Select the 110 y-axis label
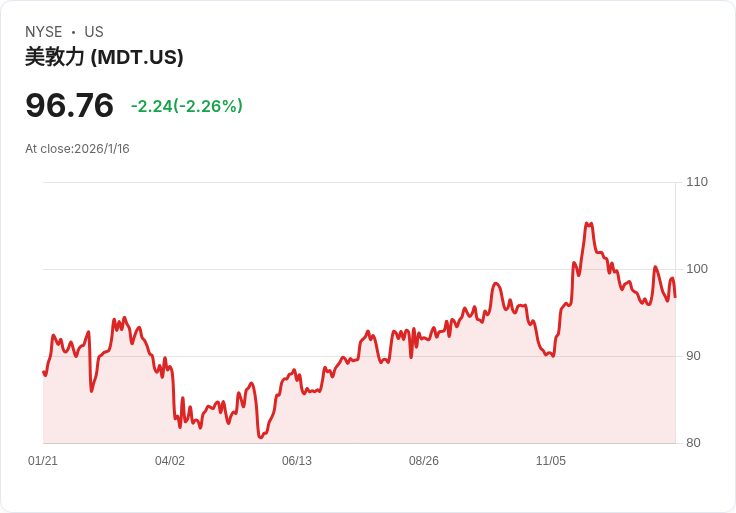 697,182
